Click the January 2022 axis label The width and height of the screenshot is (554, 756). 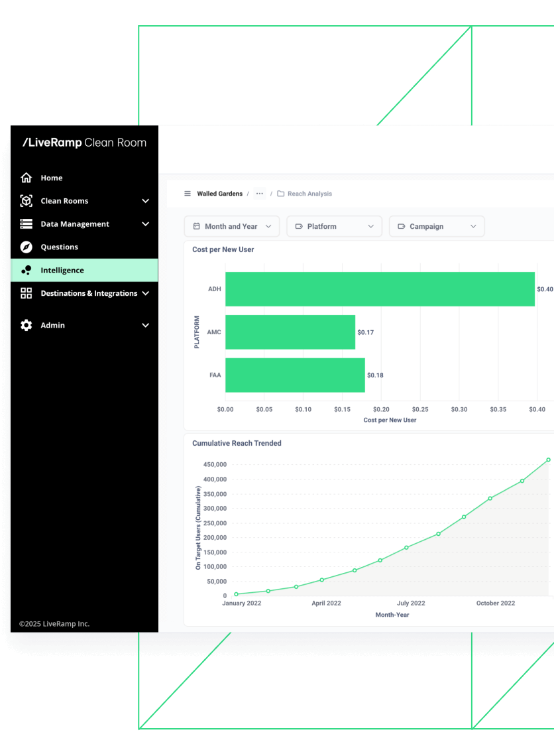(x=242, y=603)
